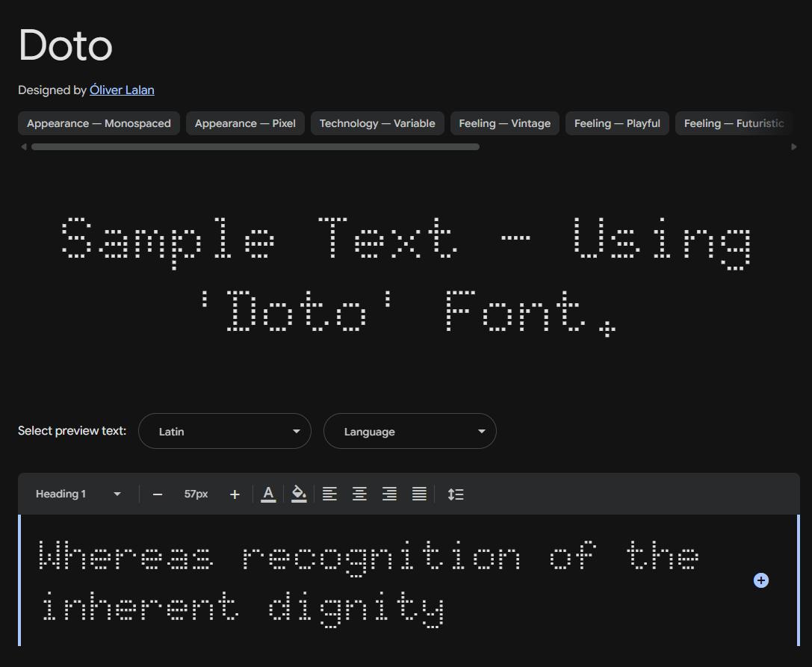Viewport: 812px width, 667px height.
Task: Select Feeling — Vintage tag
Action: click(504, 123)
